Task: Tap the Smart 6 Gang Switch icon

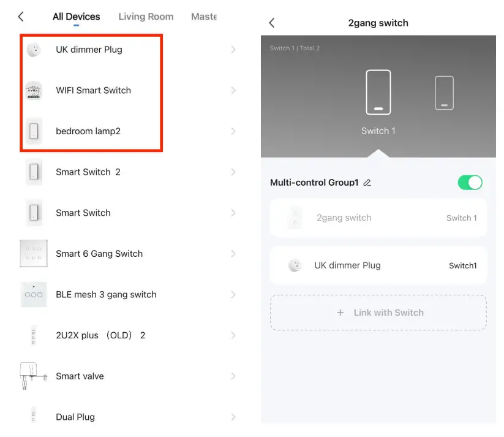Action: pos(34,254)
